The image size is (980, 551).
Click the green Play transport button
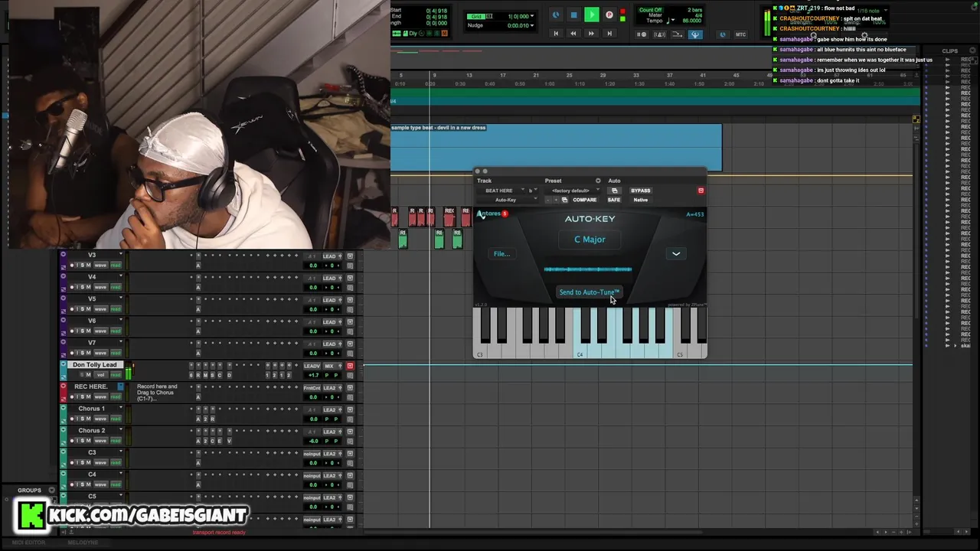click(592, 15)
